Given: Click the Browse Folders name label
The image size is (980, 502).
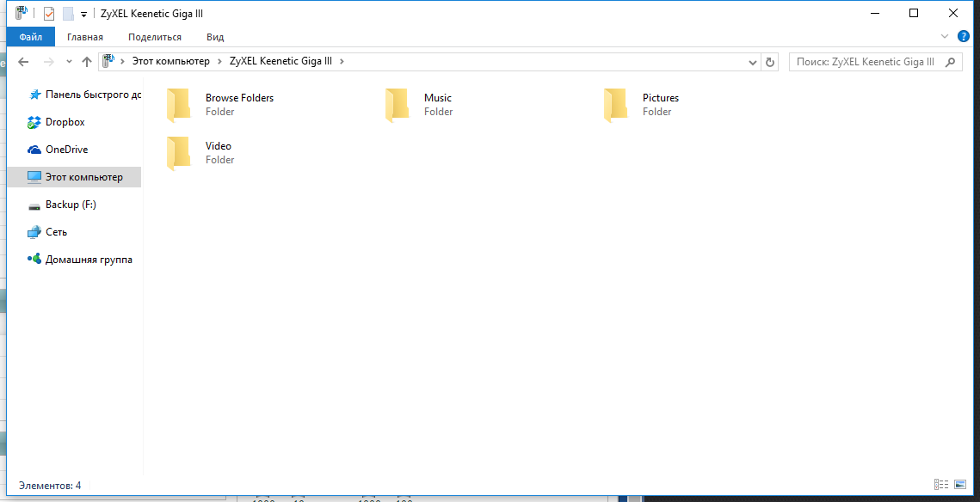Looking at the screenshot, I should [x=239, y=97].
